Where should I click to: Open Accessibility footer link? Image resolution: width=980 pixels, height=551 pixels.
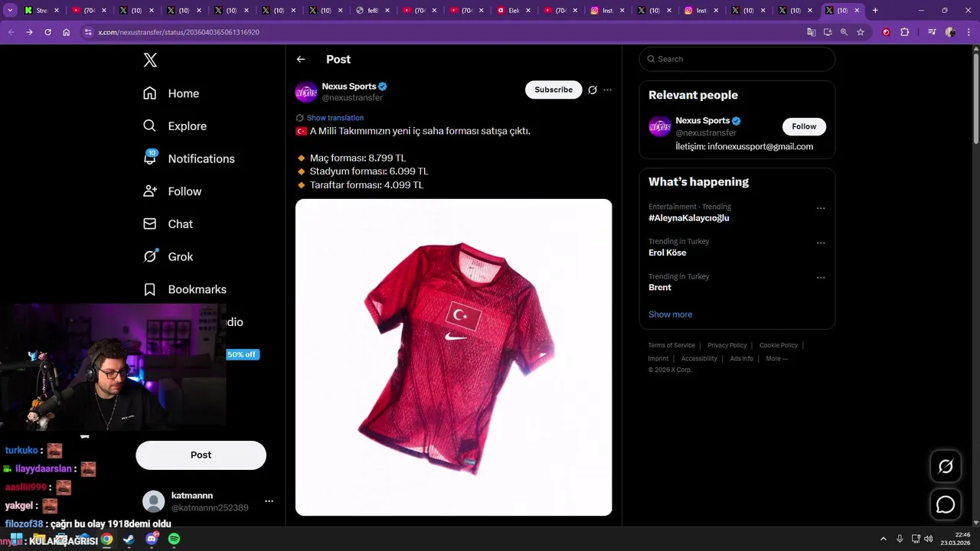coord(699,358)
